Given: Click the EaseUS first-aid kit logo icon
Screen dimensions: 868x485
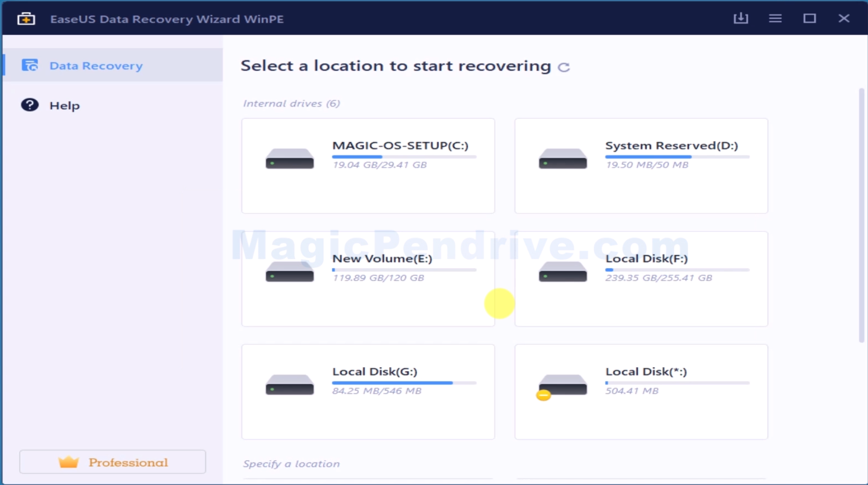Looking at the screenshot, I should tap(26, 19).
